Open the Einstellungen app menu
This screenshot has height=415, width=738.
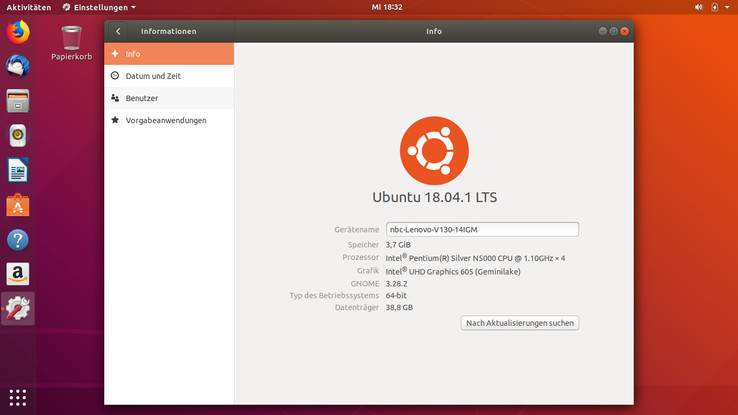pos(99,7)
